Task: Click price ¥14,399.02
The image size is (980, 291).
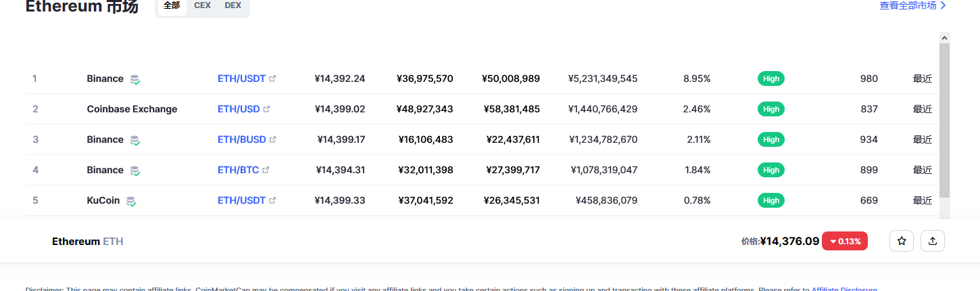Action: [340, 109]
